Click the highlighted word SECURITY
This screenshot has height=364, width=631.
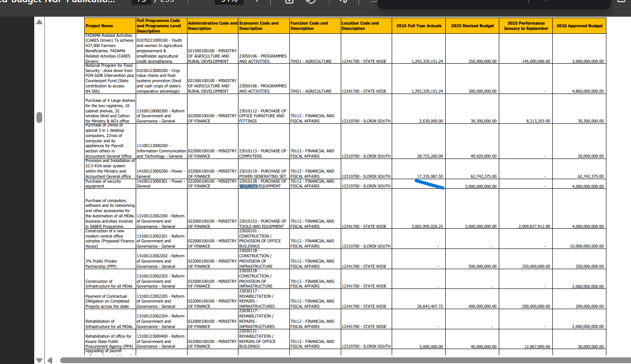point(249,186)
